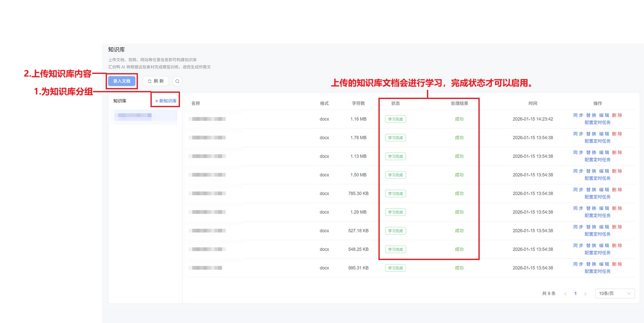Click the 时间 column header
Image resolution: width=644 pixels, height=323 pixels.
pyautogui.click(x=533, y=103)
